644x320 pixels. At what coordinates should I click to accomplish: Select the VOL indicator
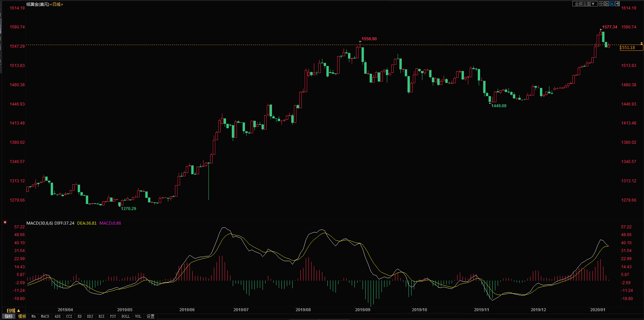[138, 316]
